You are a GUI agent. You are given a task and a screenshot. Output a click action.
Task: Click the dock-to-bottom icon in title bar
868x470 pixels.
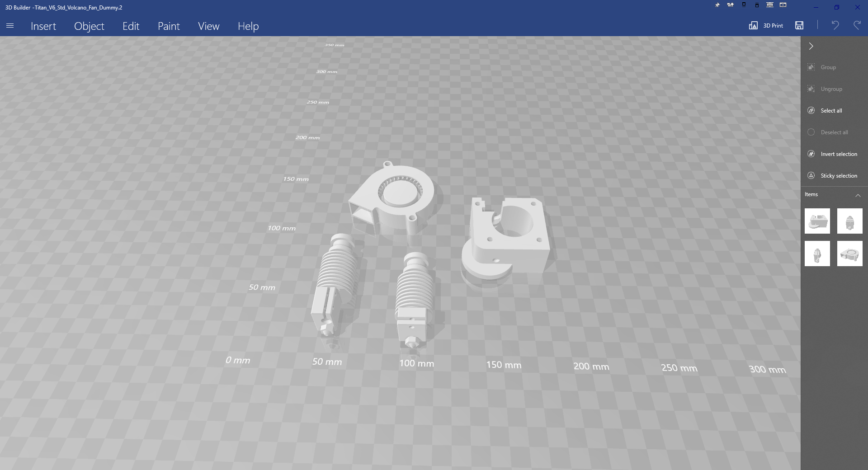click(x=757, y=5)
